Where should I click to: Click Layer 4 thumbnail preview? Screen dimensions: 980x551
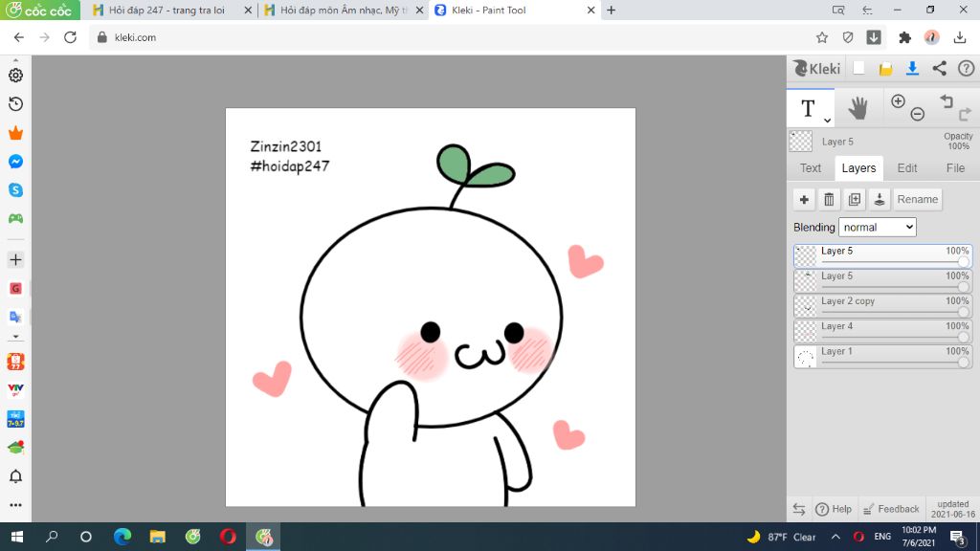click(805, 331)
